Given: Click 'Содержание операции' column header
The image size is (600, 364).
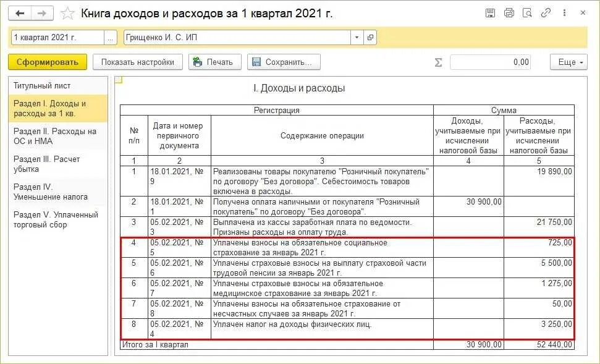Looking at the screenshot, I should point(322,135).
